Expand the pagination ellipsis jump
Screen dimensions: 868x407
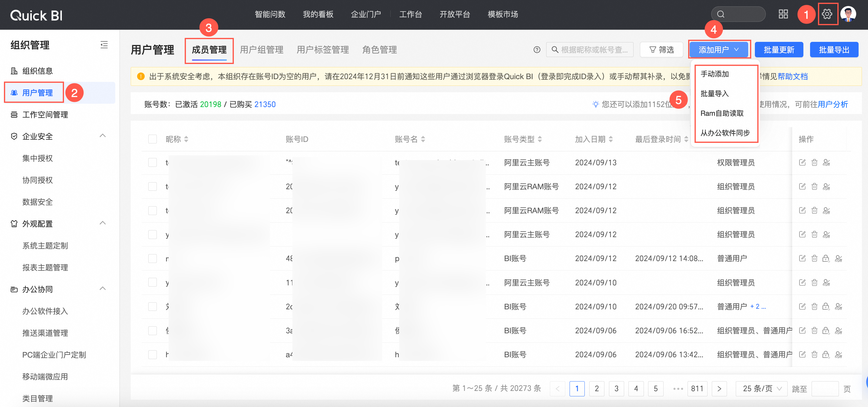coord(678,388)
